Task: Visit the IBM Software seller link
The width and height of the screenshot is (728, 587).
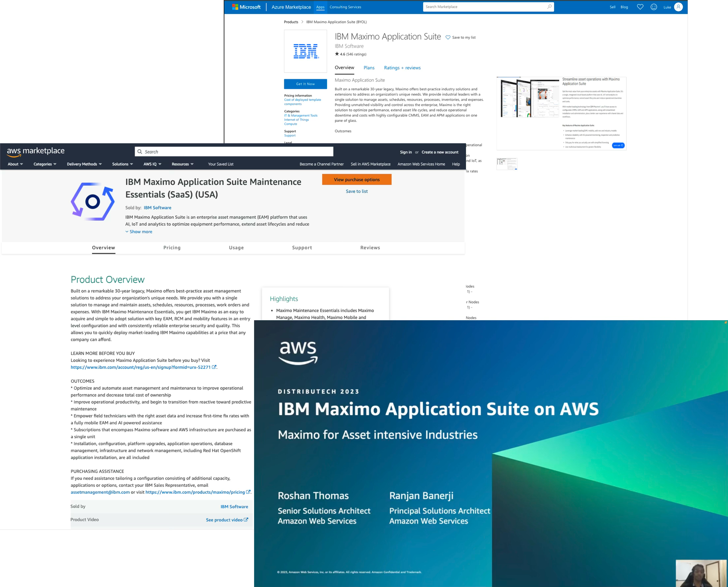Action: pos(157,207)
